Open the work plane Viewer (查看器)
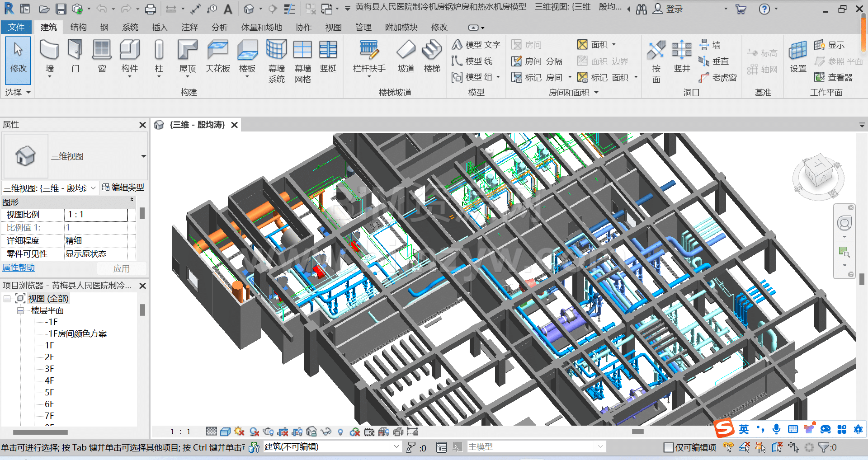This screenshot has width=868, height=460. point(834,78)
